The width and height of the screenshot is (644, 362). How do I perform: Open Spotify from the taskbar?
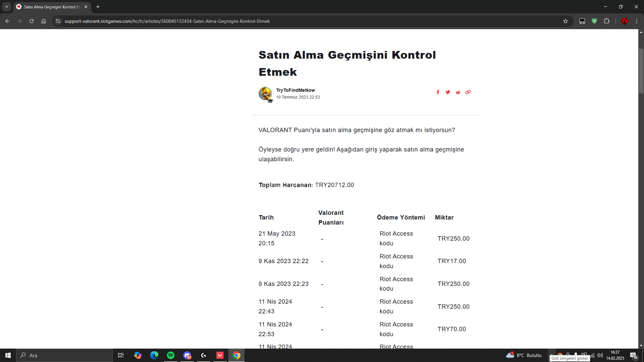coord(170,355)
